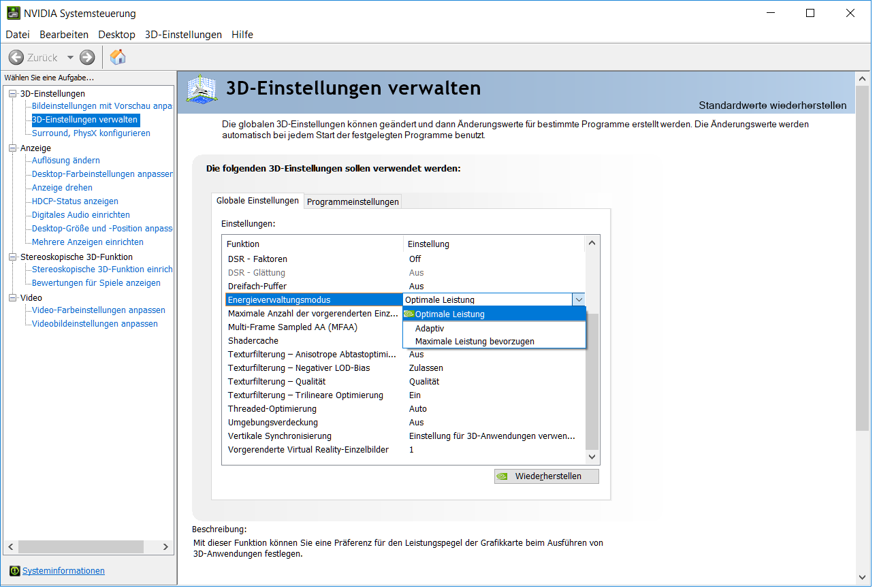Click Standardwerte wiederherstellen link

click(773, 105)
